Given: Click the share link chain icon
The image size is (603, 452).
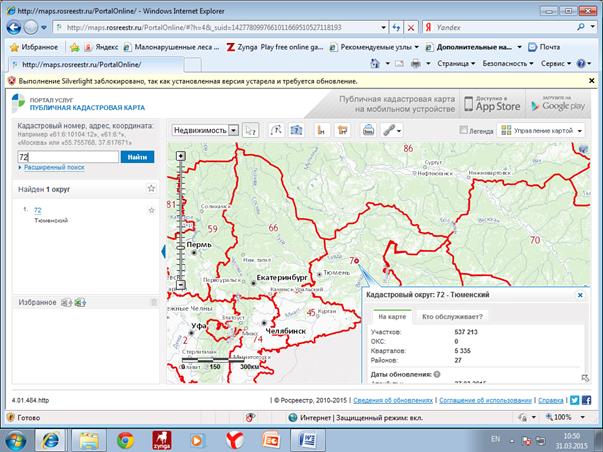Looking at the screenshot, I should pos(389,130).
